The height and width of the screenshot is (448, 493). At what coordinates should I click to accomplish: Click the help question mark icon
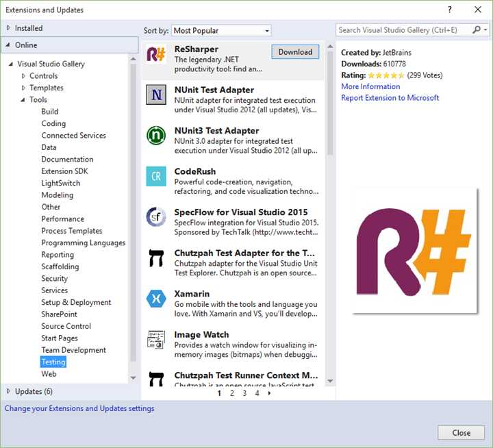[x=450, y=10]
